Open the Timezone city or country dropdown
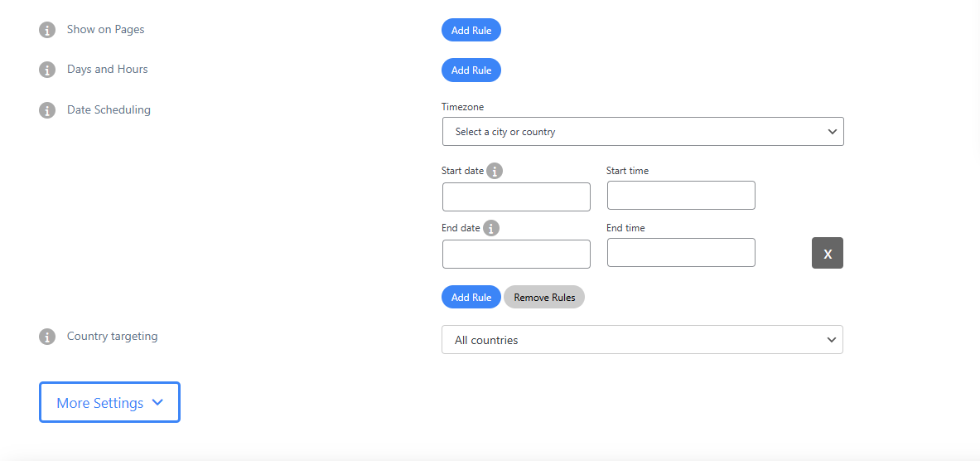Image resolution: width=980 pixels, height=461 pixels. coord(642,132)
